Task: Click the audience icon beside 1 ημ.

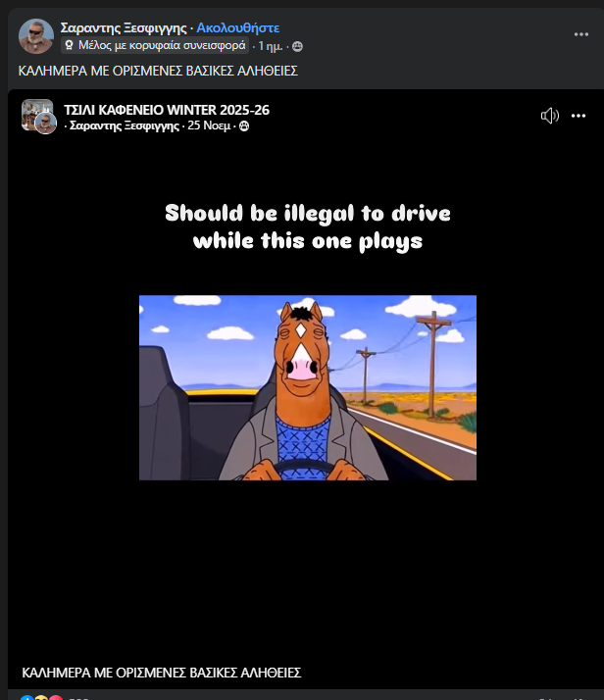Action: pos(297,46)
